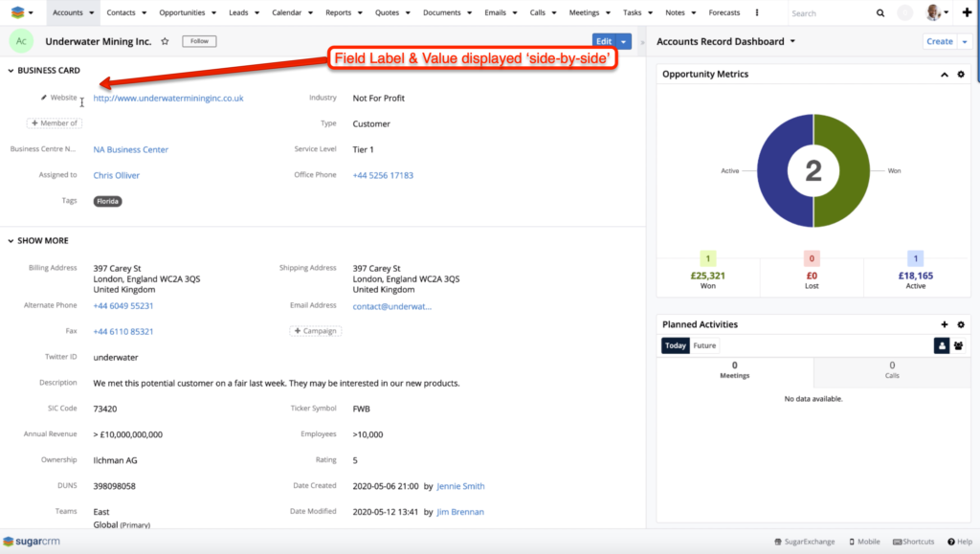Open the Calendar module tab

pyautogui.click(x=287, y=12)
